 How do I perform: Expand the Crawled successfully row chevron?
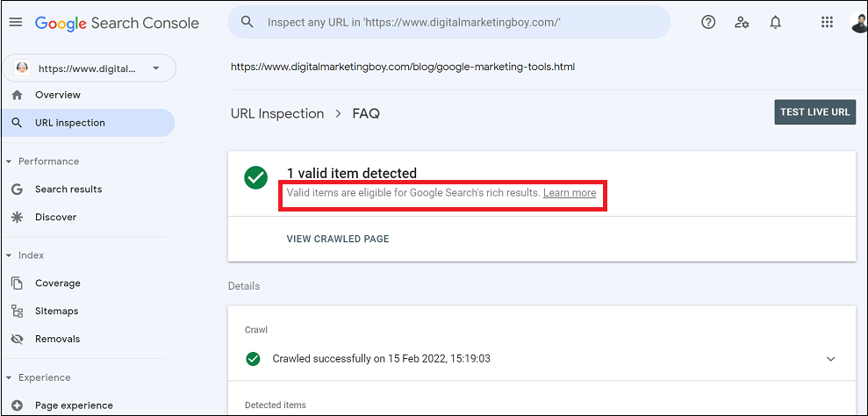coord(830,359)
